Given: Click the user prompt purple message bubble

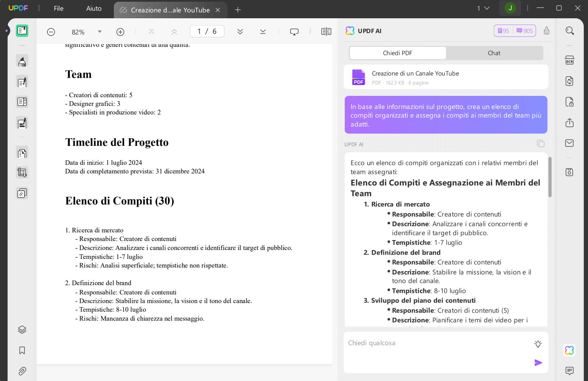Looking at the screenshot, I should coord(446,115).
